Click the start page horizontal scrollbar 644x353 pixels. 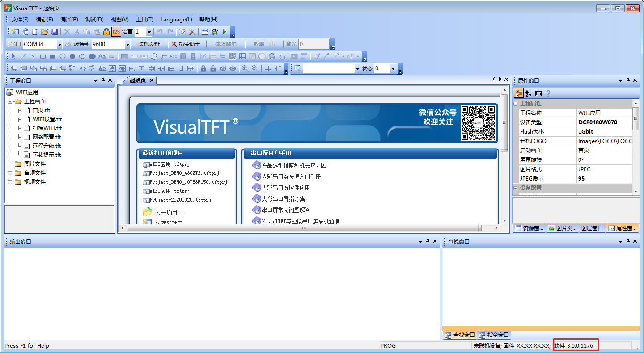click(x=304, y=228)
